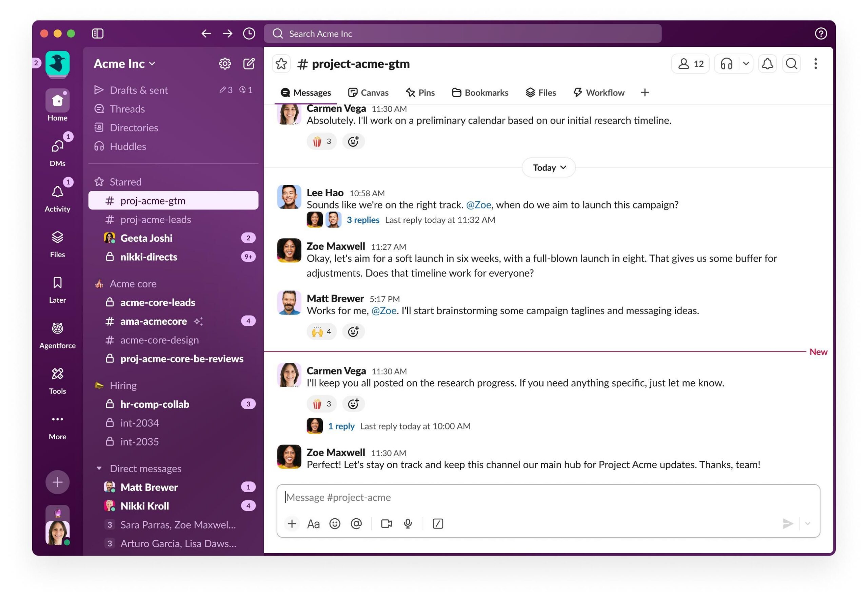Open Drafts & sent
This screenshot has height=600, width=868.
173,90
